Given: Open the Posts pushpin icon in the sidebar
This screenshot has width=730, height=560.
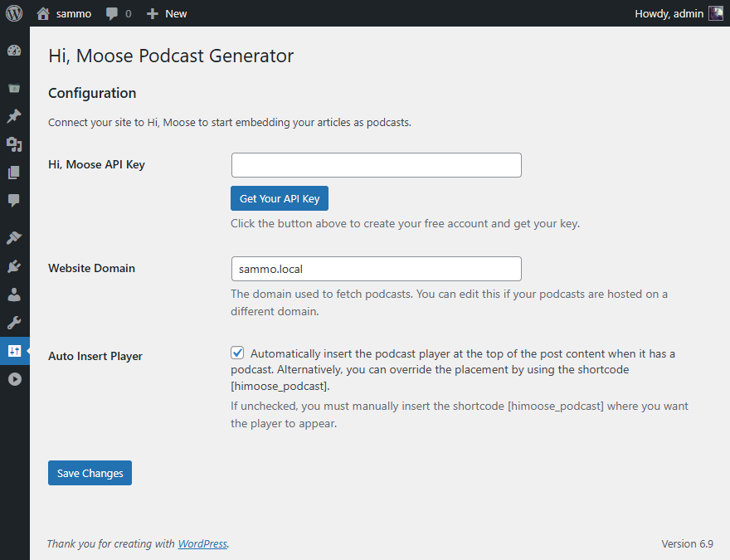Looking at the screenshot, I should coord(14,116).
